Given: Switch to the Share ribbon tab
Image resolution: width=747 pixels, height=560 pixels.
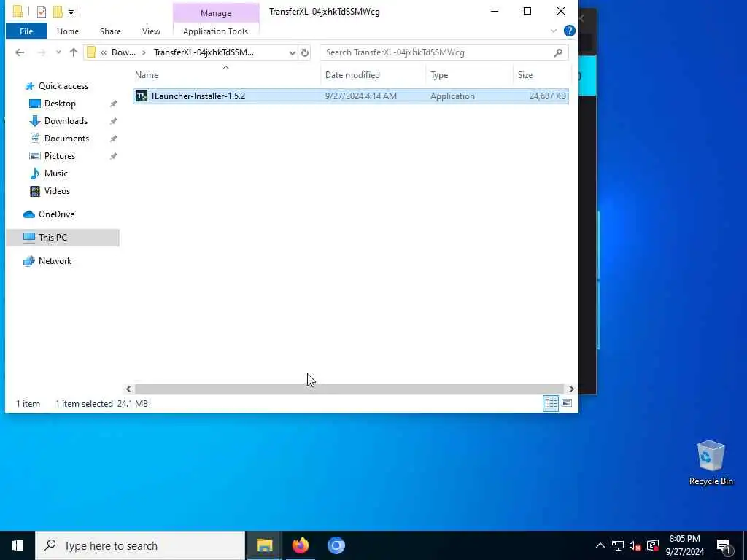Looking at the screenshot, I should [x=110, y=31].
